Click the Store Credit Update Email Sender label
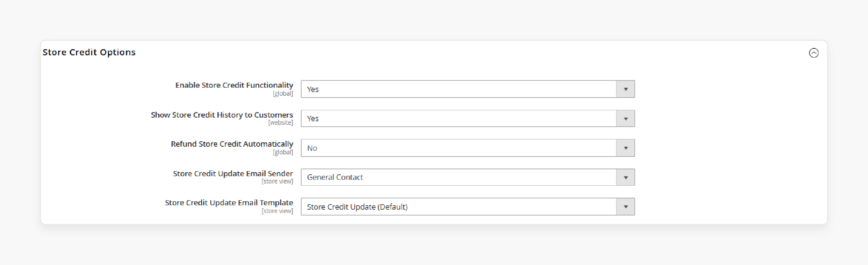868x265 pixels. point(233,174)
